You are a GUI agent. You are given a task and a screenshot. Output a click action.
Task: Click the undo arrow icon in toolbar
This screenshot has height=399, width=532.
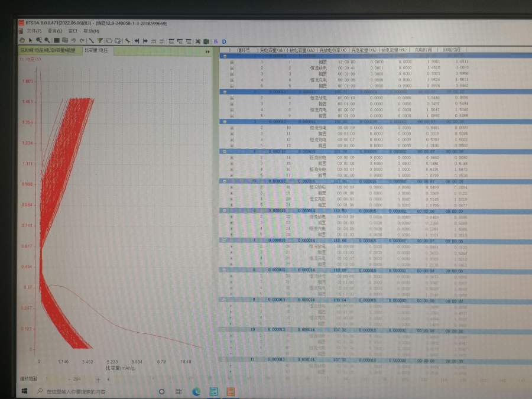(x=73, y=41)
